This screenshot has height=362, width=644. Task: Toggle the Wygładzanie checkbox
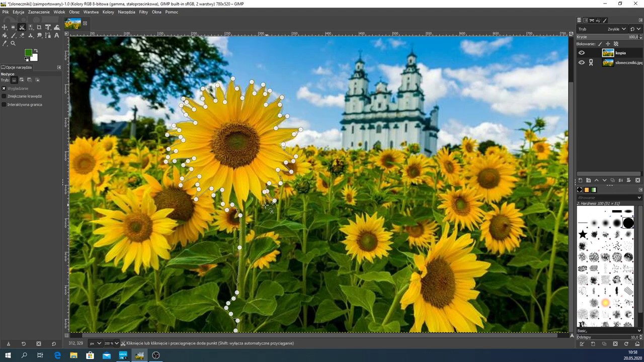(4, 88)
